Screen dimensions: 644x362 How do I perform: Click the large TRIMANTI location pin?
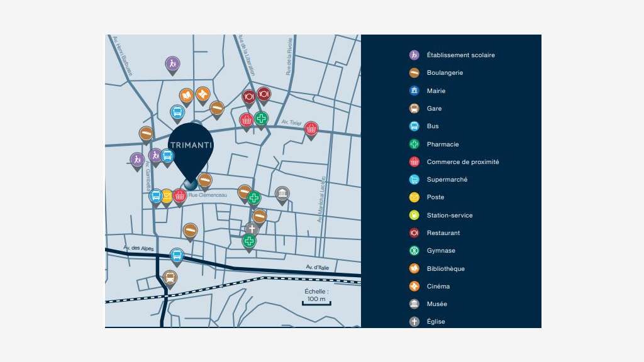(x=191, y=154)
